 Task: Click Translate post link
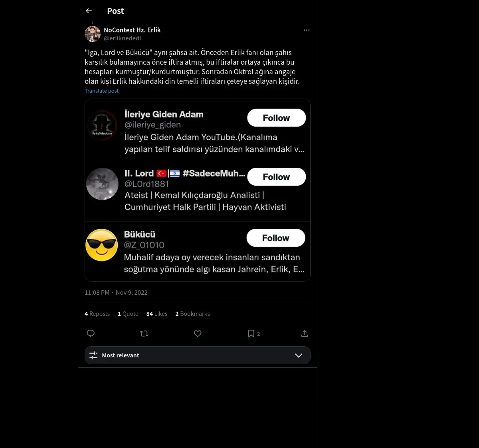[101, 91]
